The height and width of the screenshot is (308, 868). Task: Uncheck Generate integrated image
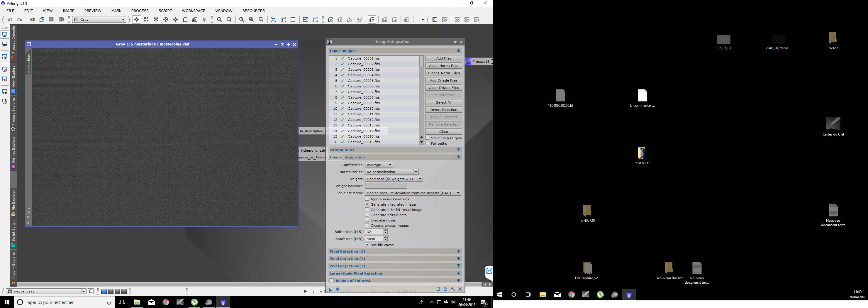pos(367,204)
